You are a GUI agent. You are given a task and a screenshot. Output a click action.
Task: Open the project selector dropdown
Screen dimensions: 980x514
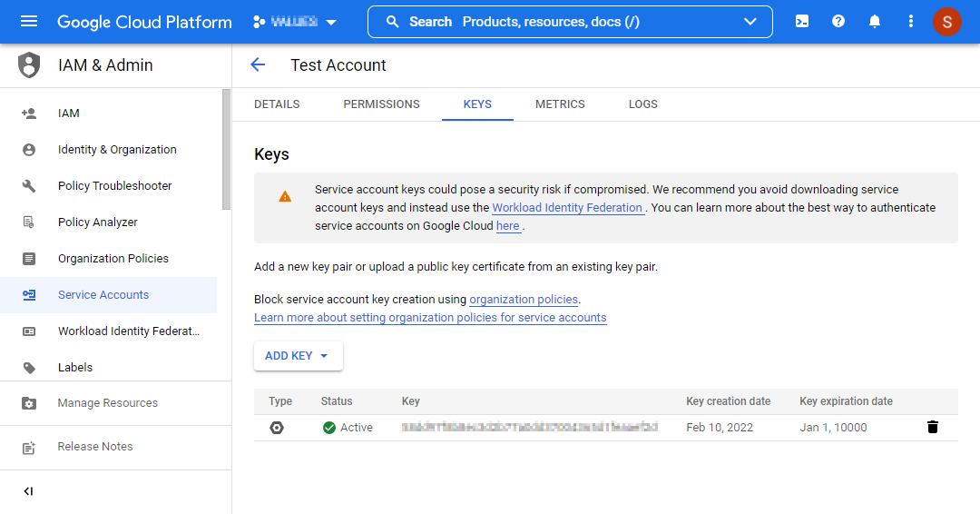[x=295, y=22]
